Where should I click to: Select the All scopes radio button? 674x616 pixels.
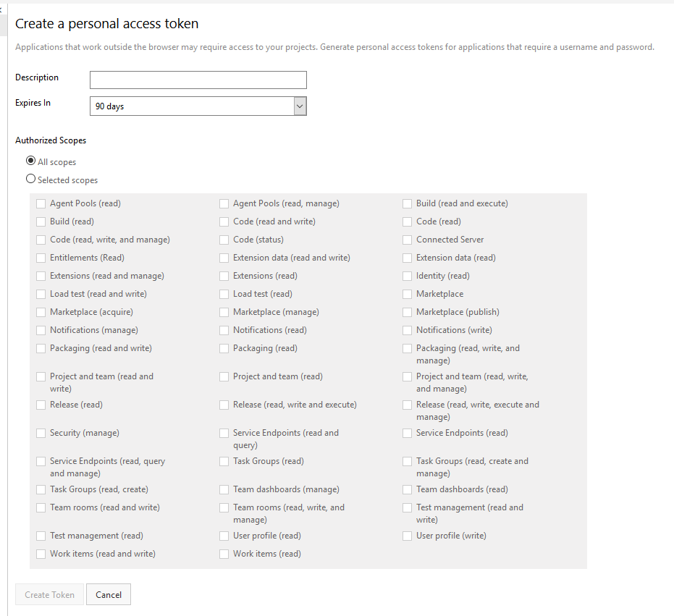31,161
